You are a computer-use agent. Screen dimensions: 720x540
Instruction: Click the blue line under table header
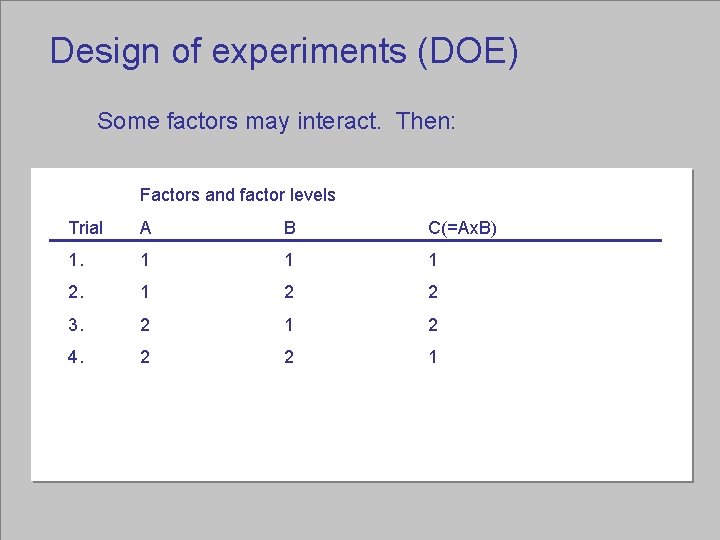click(x=355, y=241)
